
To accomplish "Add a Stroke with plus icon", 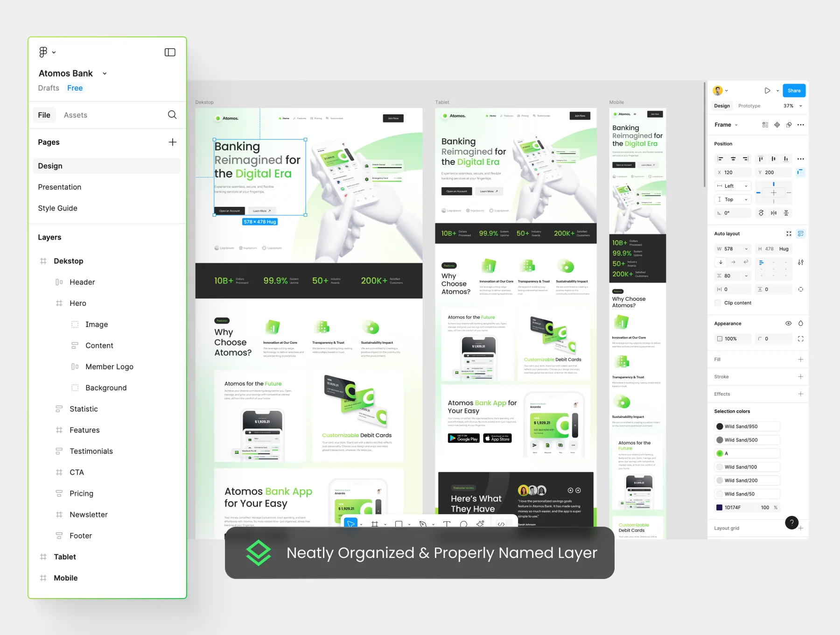I will [801, 376].
